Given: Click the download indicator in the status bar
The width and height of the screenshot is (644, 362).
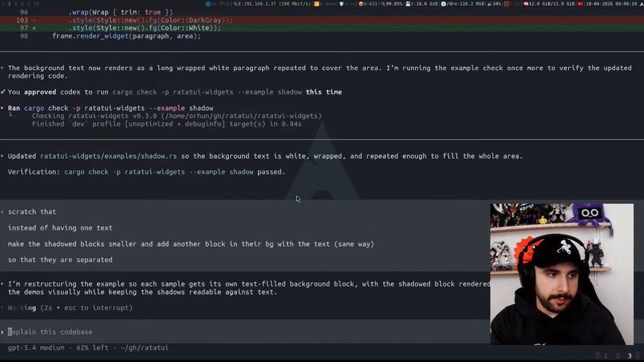Looking at the screenshot, I should point(316,3).
